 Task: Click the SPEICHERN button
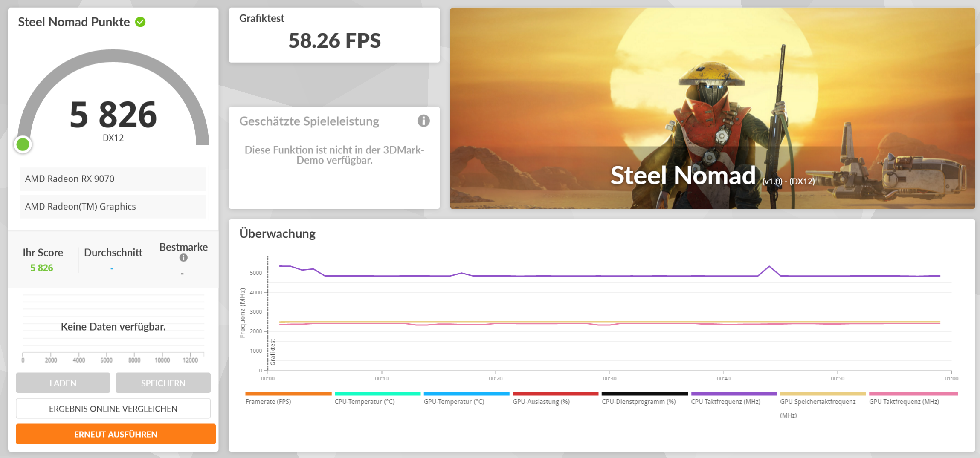[x=163, y=383]
